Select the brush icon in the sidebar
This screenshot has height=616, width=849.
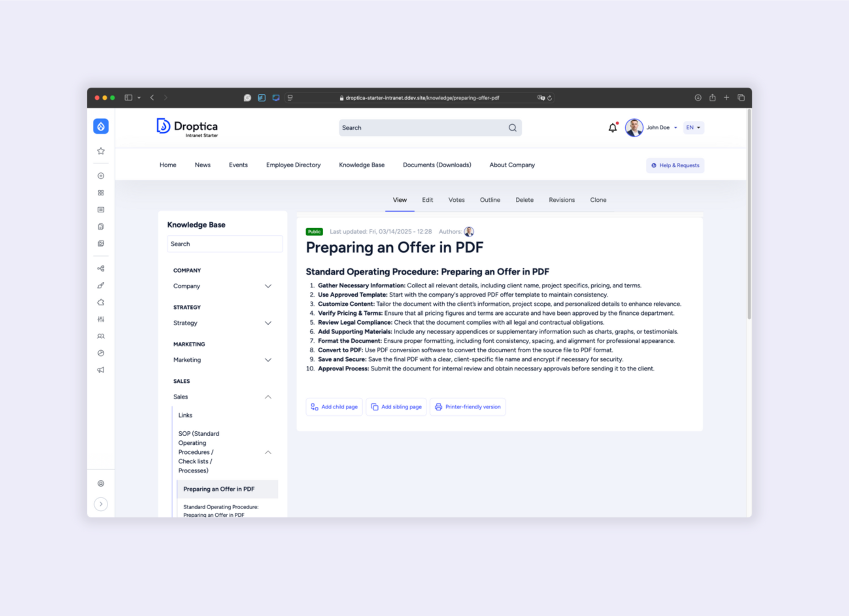tap(101, 285)
